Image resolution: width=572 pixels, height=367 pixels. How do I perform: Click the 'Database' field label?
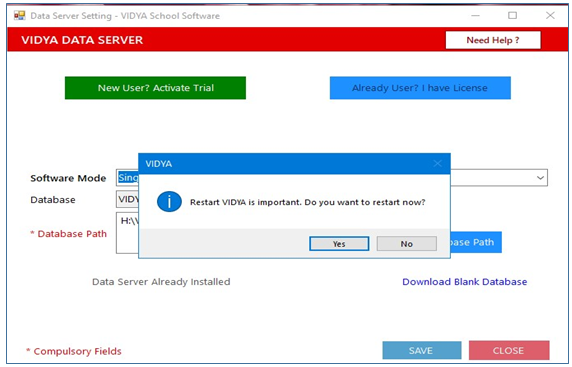(x=53, y=200)
